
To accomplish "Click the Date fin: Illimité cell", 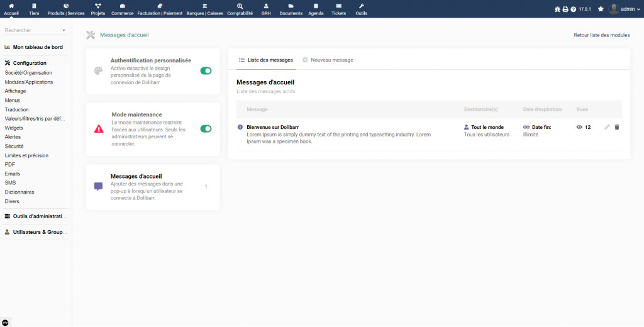I will coord(537,131).
